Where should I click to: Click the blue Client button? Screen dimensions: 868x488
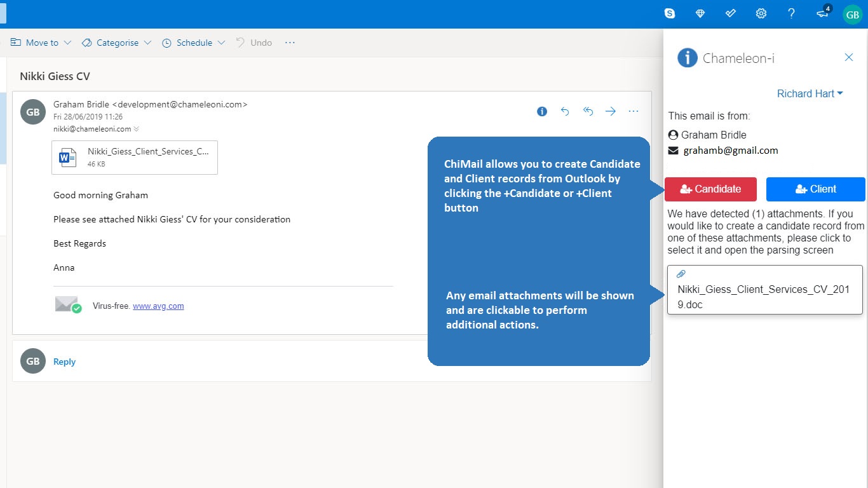click(x=816, y=189)
